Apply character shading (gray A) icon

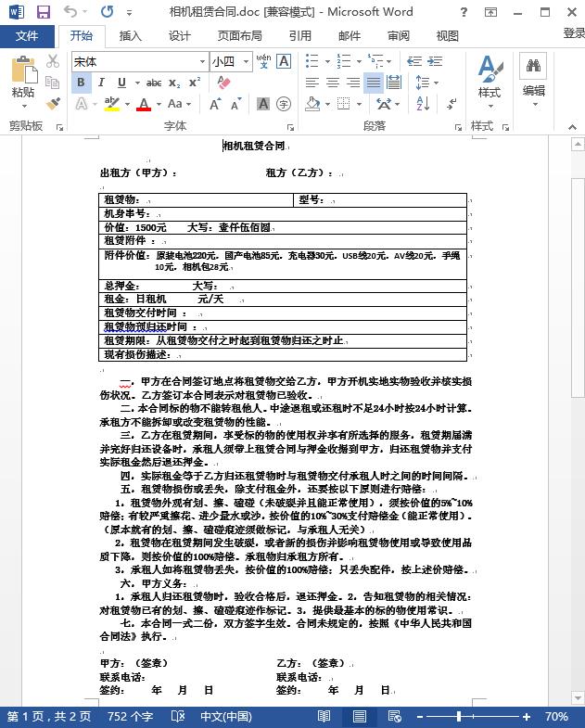click(x=263, y=104)
